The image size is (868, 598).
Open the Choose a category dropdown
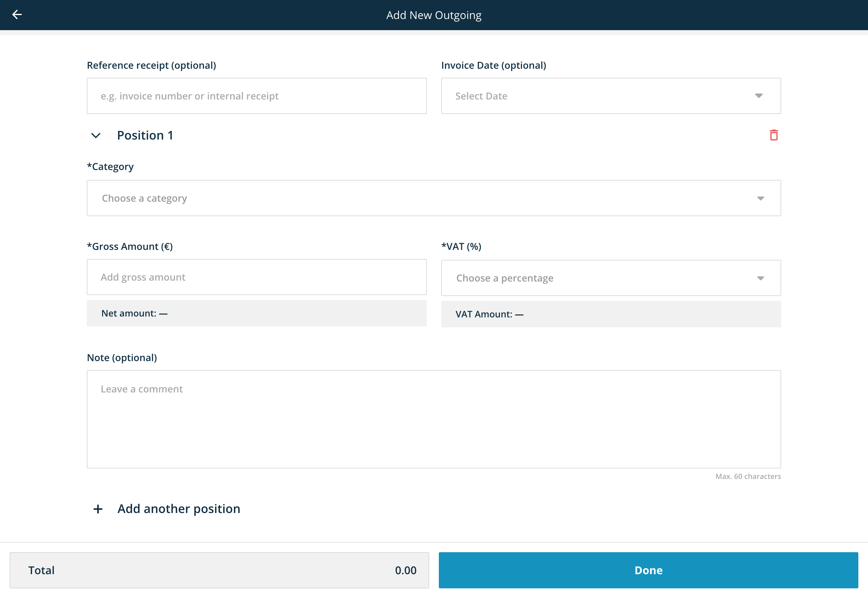point(412,198)
